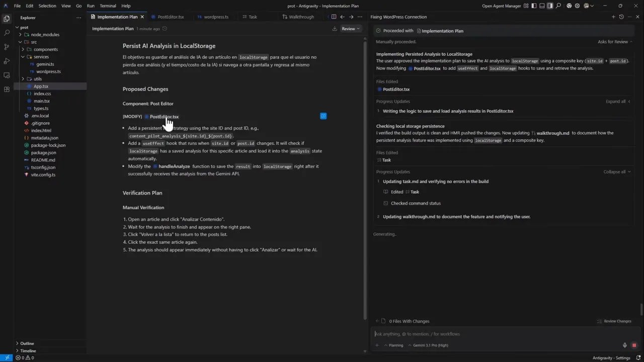Select the Source Control icon
This screenshot has width=644, height=362.
(7, 46)
